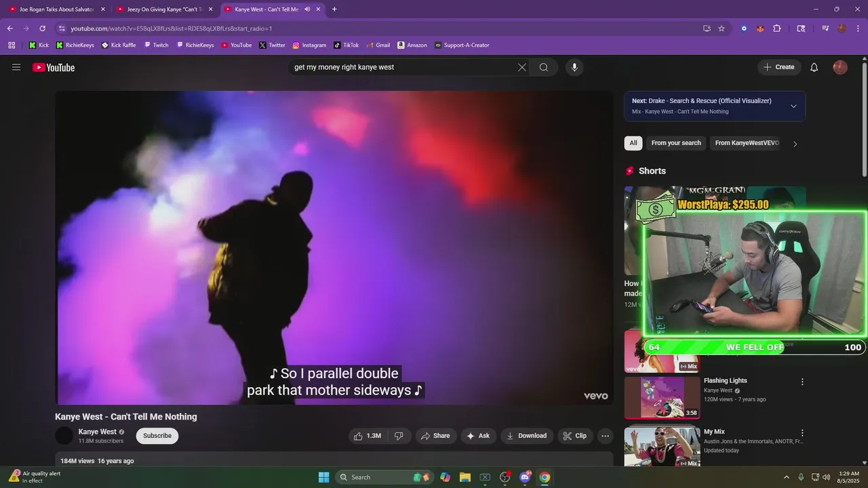
Task: Open File Explorer from taskbar
Action: click(x=465, y=477)
